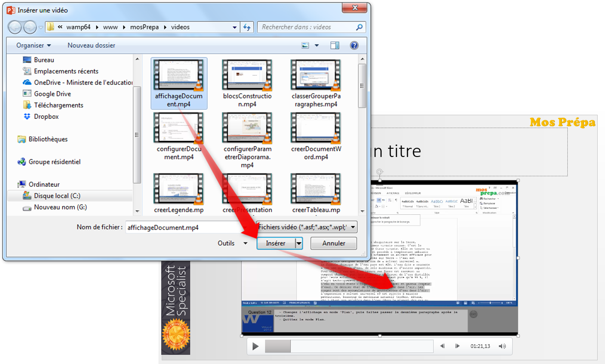Click the back navigation arrow
The image size is (605, 364).
coord(14,27)
